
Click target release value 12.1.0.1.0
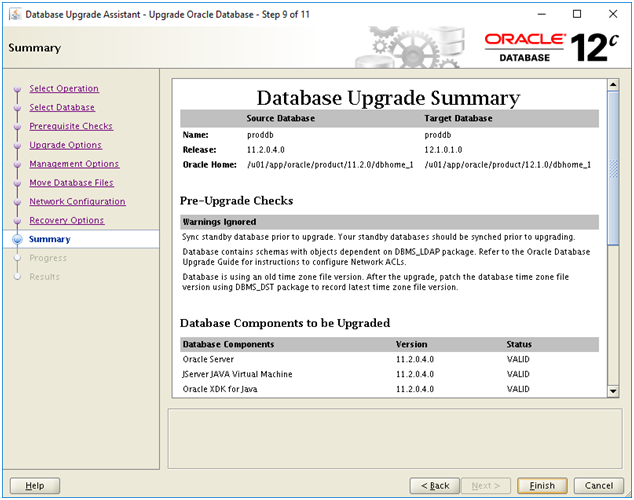tap(443, 150)
